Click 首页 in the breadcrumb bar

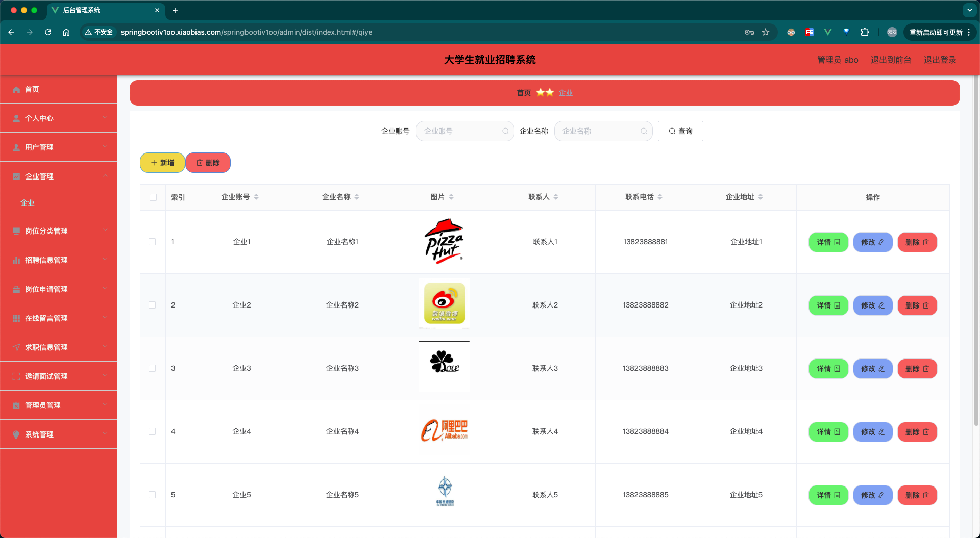point(524,93)
